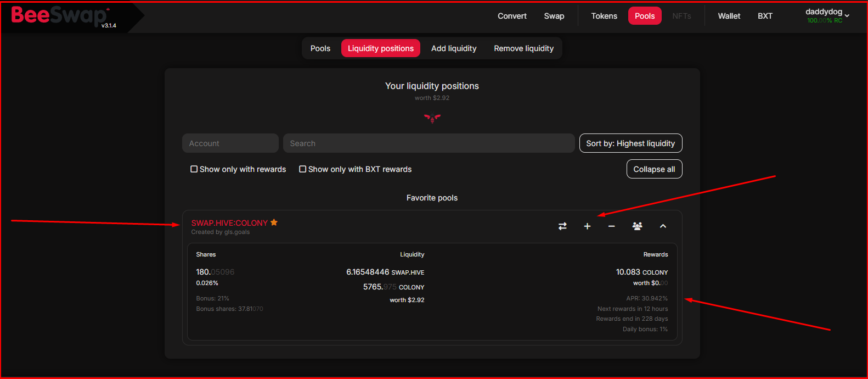This screenshot has height=379, width=868.
Task: Click the 100.00% RC indicator
Action: [825, 21]
